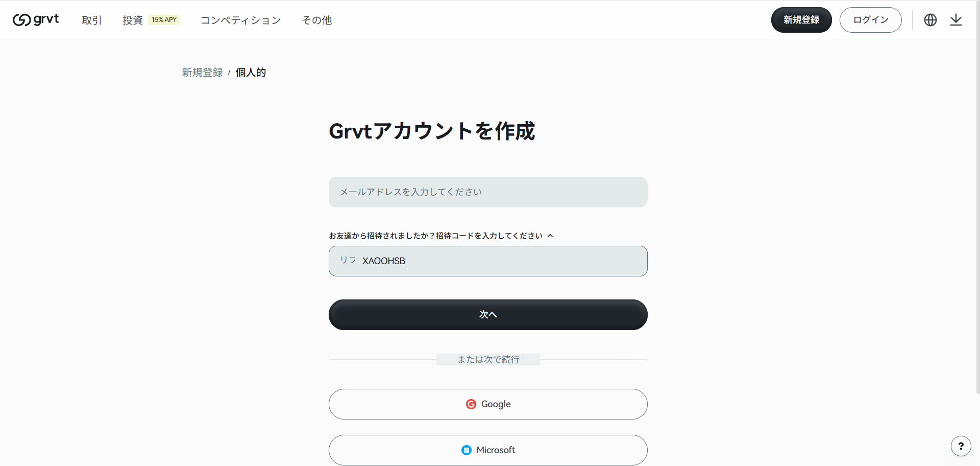The width and height of the screenshot is (980, 466).
Task: Click the invitation code input field
Action: (x=487, y=261)
